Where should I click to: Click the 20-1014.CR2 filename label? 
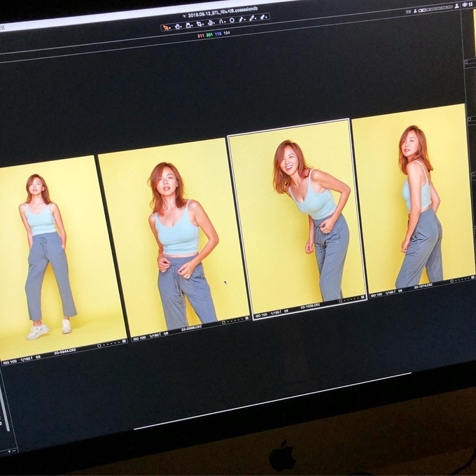point(422,286)
